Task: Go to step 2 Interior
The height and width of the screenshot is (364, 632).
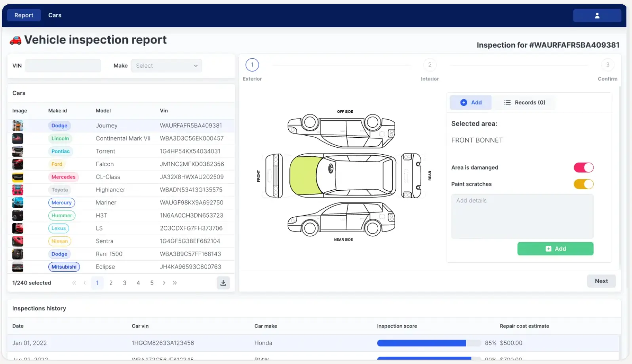Action: (x=430, y=65)
